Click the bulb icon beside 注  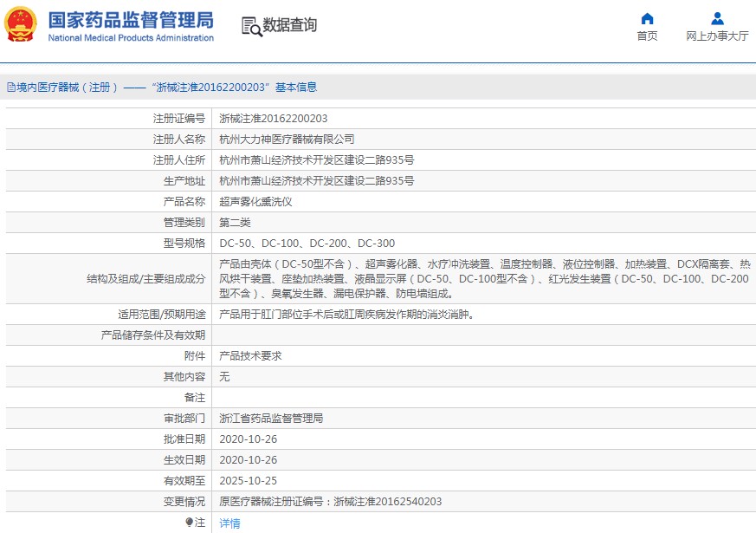coord(189,522)
